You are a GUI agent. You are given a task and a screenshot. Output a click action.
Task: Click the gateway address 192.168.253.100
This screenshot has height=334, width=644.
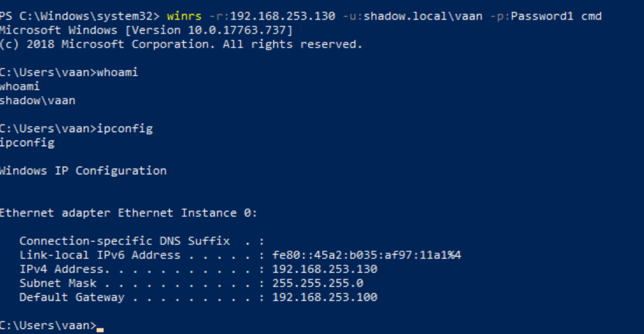coord(325,297)
